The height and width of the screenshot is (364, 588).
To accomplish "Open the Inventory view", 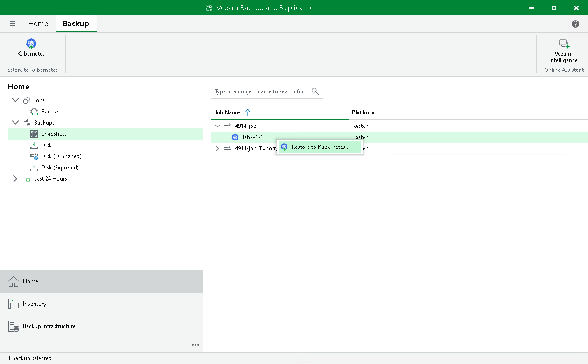I will pos(102,304).
